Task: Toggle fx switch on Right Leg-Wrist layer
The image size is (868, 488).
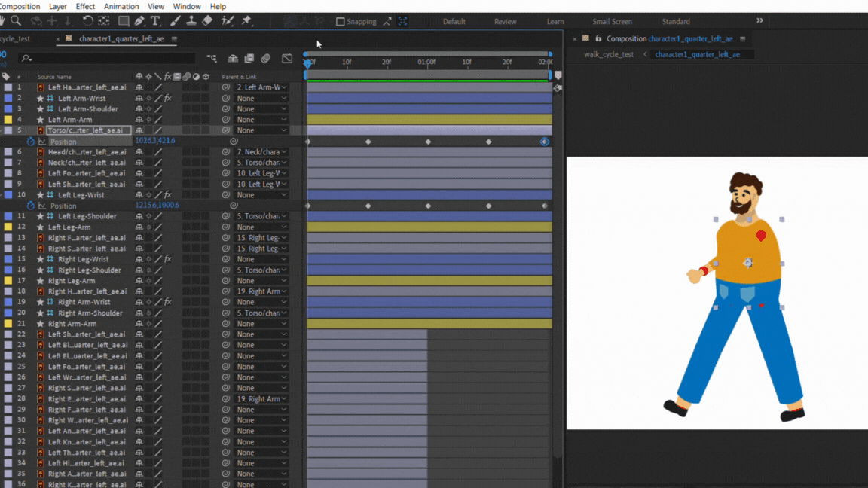Action: (168, 259)
